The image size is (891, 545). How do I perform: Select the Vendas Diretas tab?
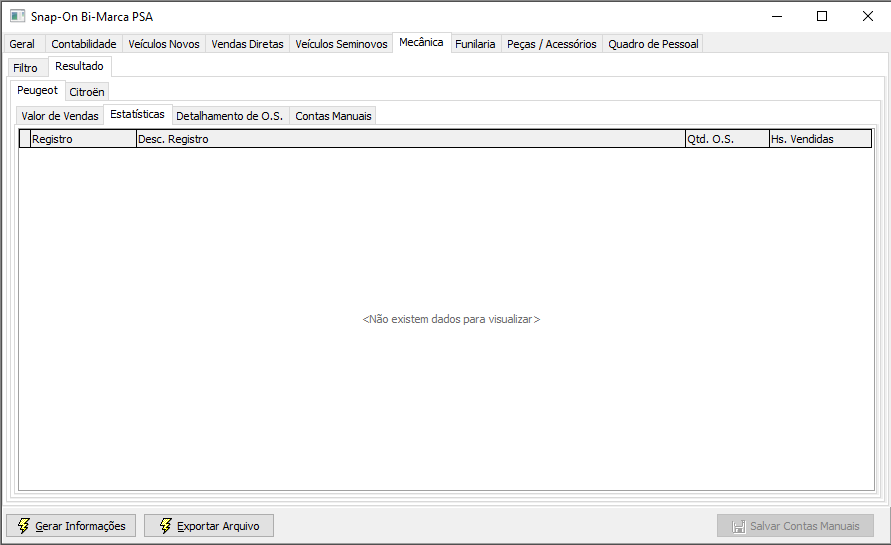pyautogui.click(x=247, y=44)
